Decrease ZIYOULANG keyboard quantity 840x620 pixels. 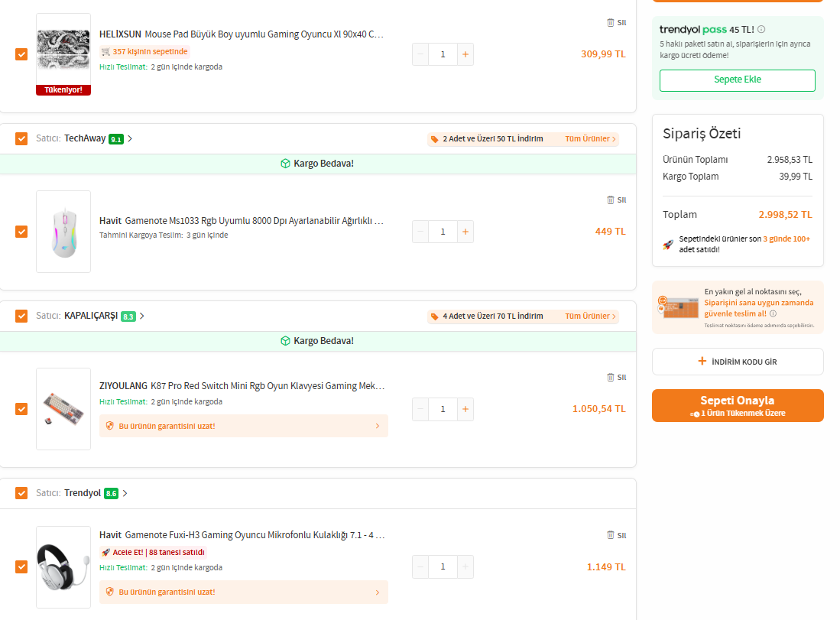(x=420, y=409)
